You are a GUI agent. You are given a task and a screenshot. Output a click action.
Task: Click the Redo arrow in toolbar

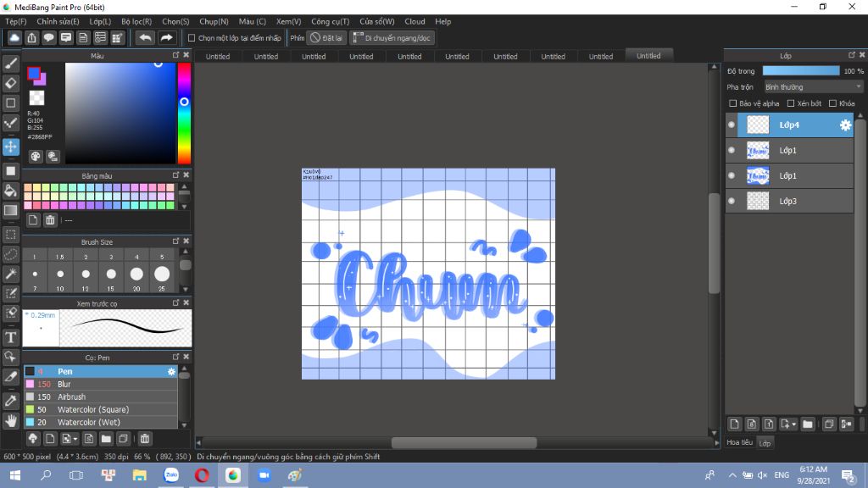tap(166, 37)
